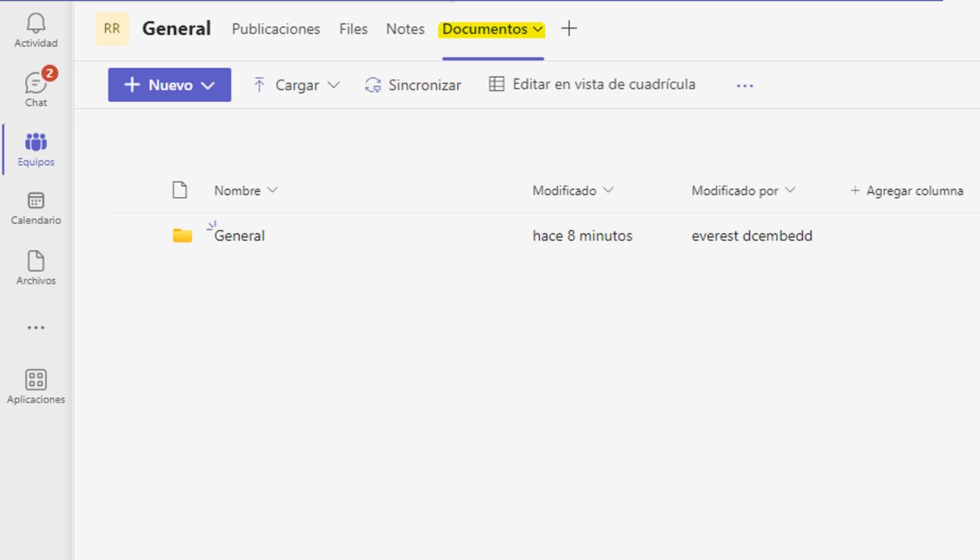Screen dimensions: 980x560
Task: Click Agregar columna to add a column
Action: pos(907,191)
